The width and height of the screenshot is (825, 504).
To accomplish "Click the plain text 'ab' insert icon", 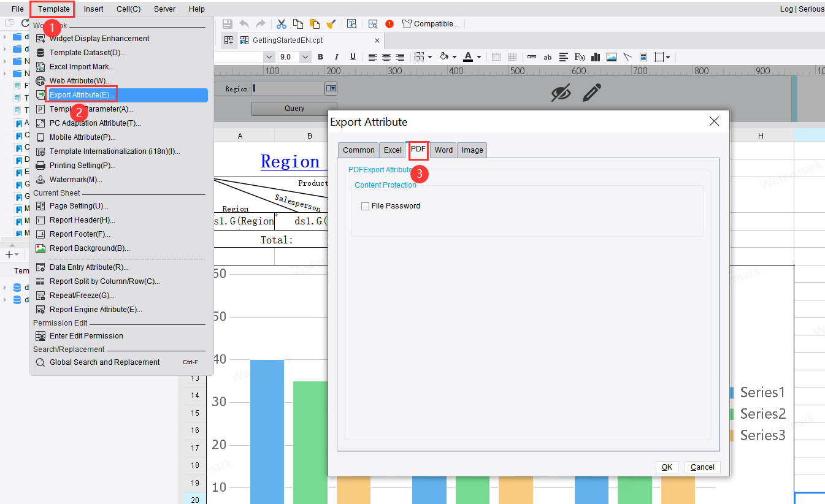I will coord(548,57).
